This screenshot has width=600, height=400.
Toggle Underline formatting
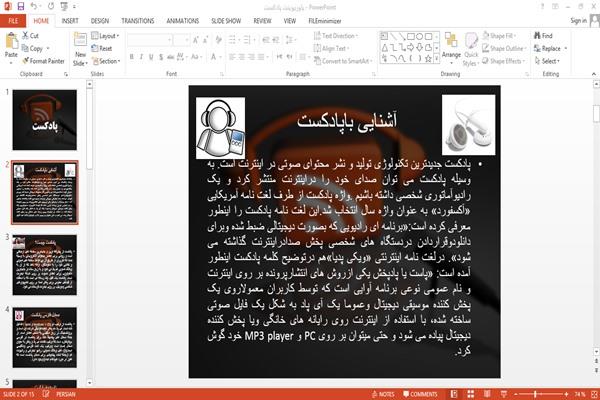tap(151, 57)
